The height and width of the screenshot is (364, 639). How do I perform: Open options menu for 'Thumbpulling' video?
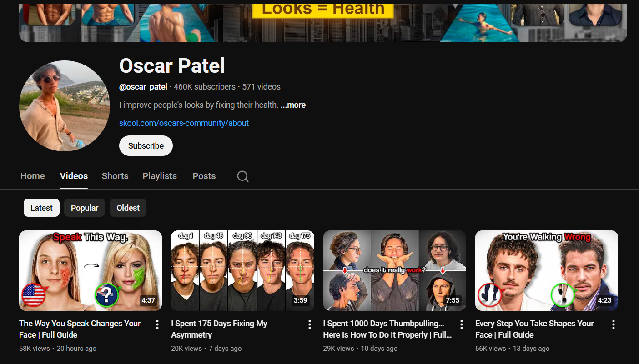461,324
